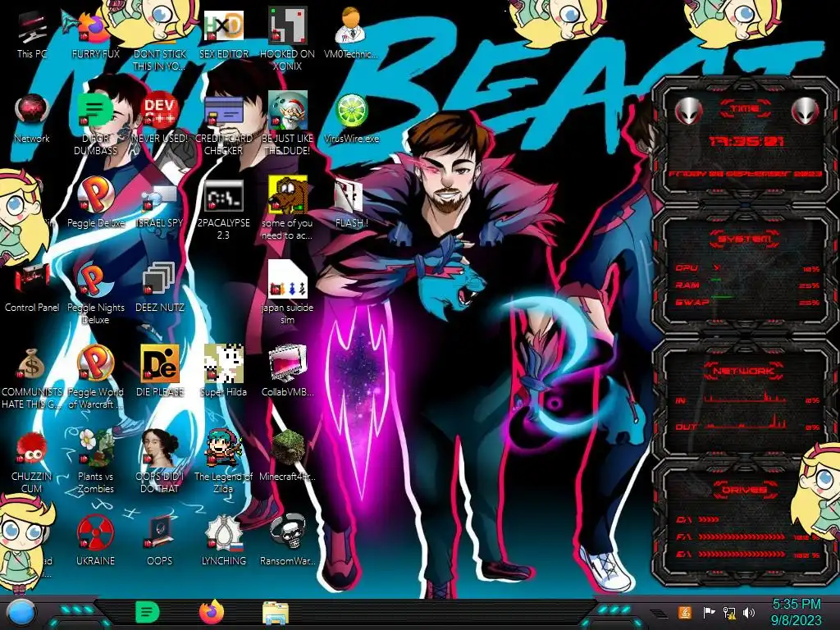
Task: Open the green taskbar app next to Firefox
Action: click(x=148, y=612)
